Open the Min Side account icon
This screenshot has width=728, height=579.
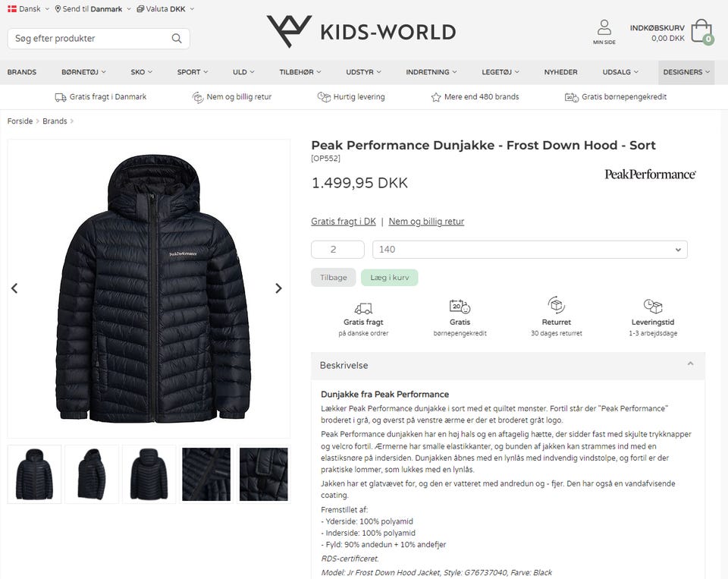pos(604,28)
